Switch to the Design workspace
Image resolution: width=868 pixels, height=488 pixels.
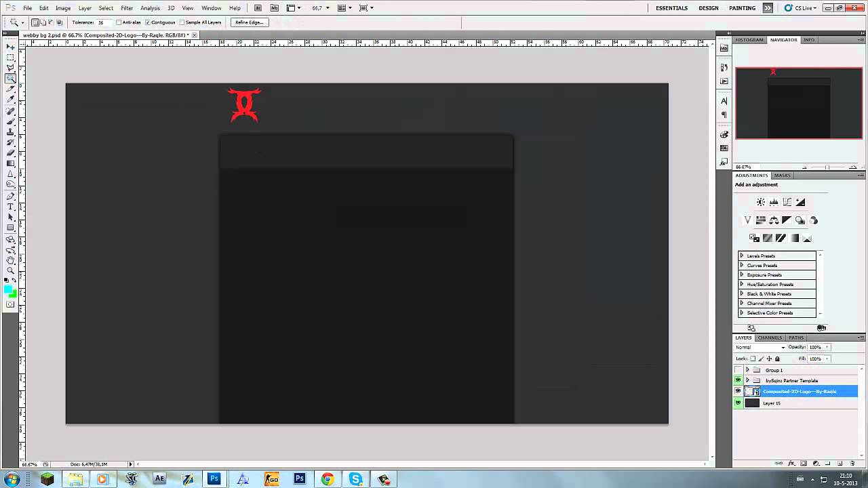click(709, 8)
